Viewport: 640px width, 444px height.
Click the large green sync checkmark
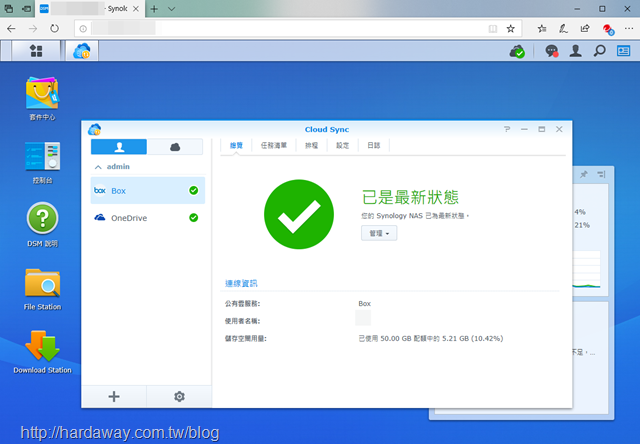click(299, 214)
